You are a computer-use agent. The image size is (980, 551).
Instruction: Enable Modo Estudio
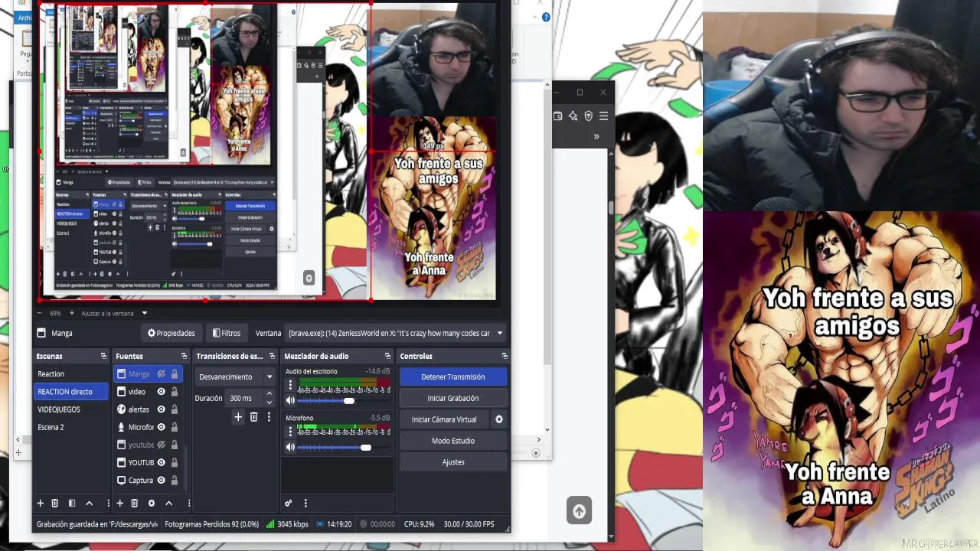tap(453, 441)
